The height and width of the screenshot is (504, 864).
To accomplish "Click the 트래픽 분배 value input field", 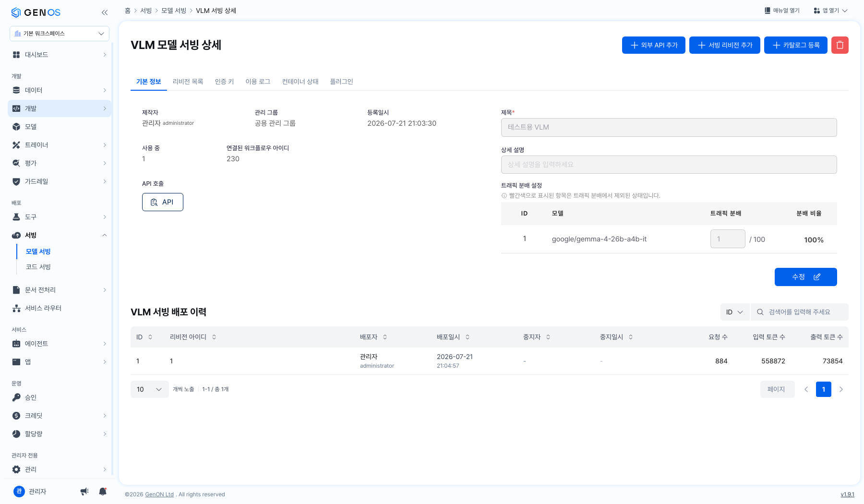I will (728, 239).
